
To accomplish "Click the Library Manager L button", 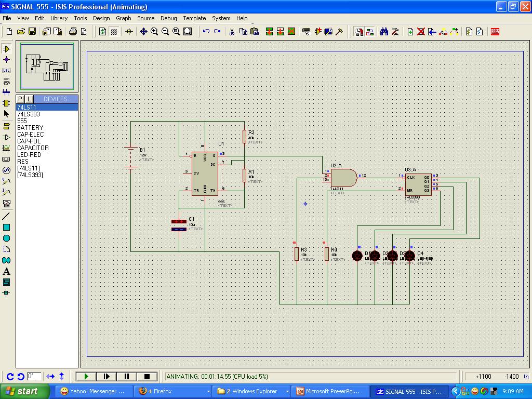I will coord(29,99).
